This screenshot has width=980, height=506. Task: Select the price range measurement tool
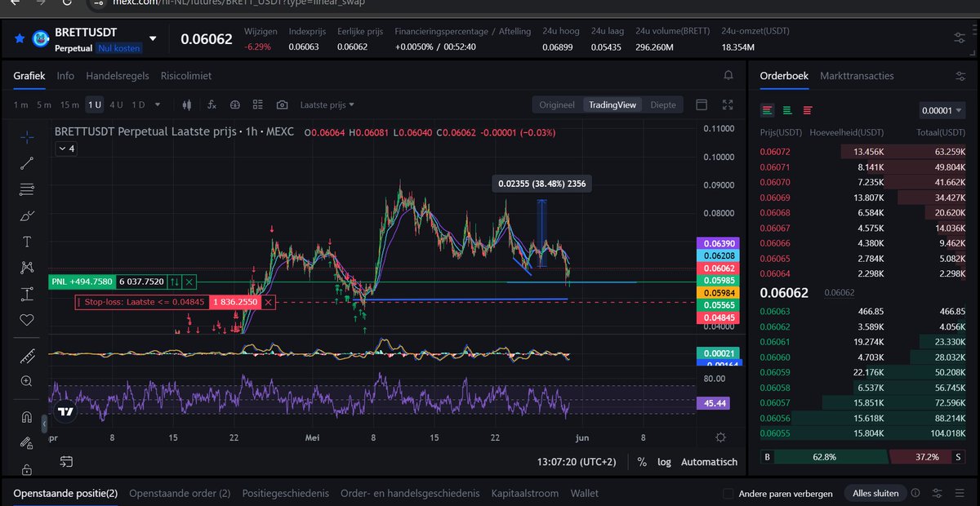(x=27, y=293)
